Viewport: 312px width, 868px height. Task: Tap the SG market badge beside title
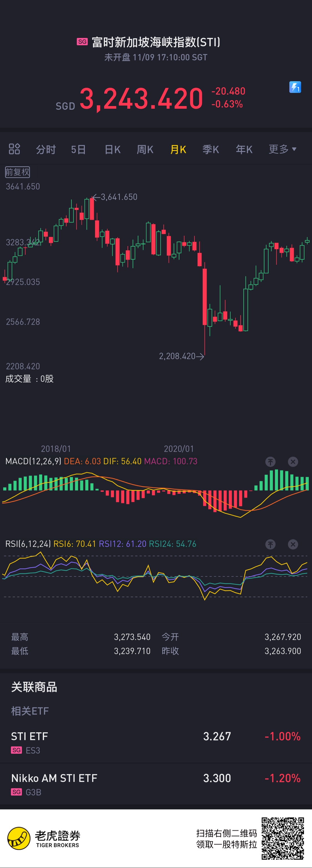click(82, 42)
